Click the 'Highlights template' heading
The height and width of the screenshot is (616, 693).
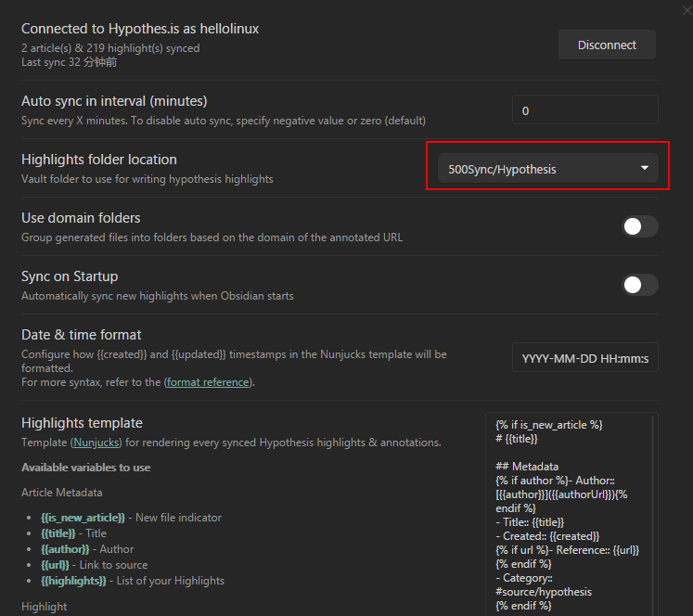tap(82, 423)
